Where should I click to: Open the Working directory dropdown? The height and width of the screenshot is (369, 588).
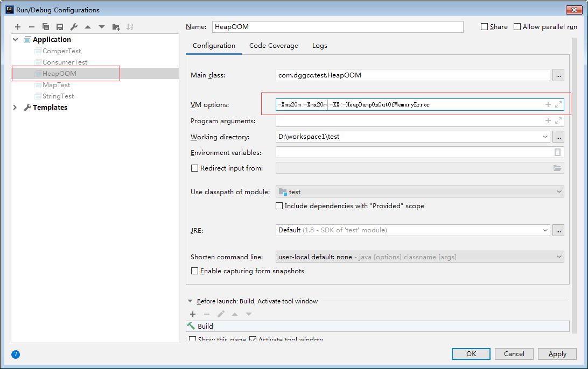[x=545, y=137]
